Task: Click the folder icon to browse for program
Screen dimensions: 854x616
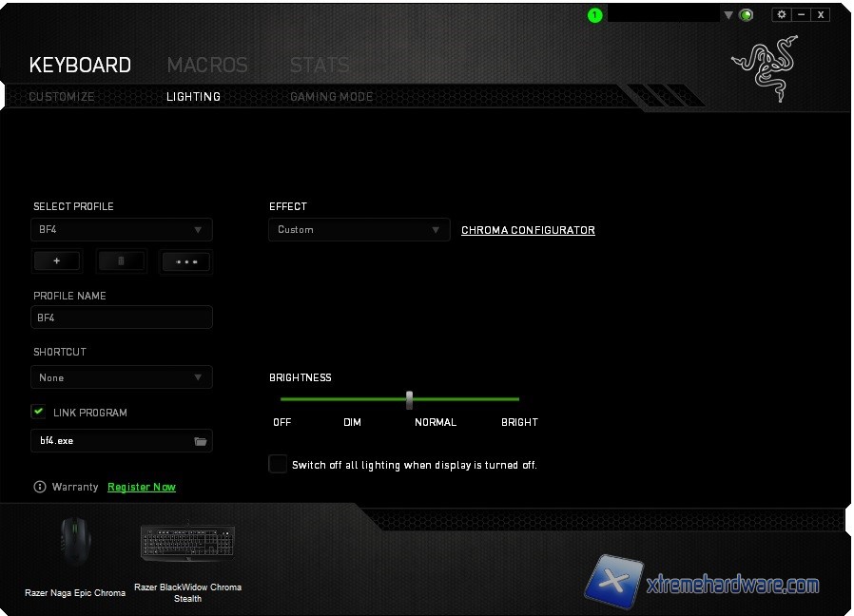Action: [201, 441]
